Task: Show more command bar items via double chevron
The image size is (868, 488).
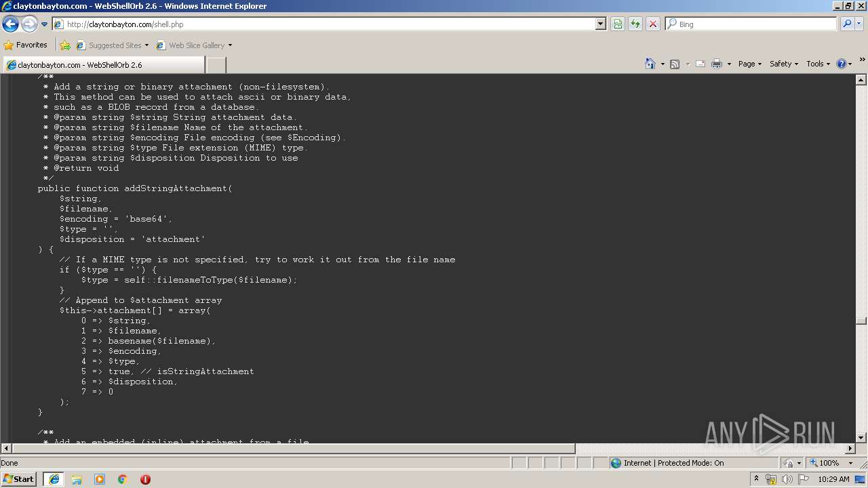Action: (862, 60)
